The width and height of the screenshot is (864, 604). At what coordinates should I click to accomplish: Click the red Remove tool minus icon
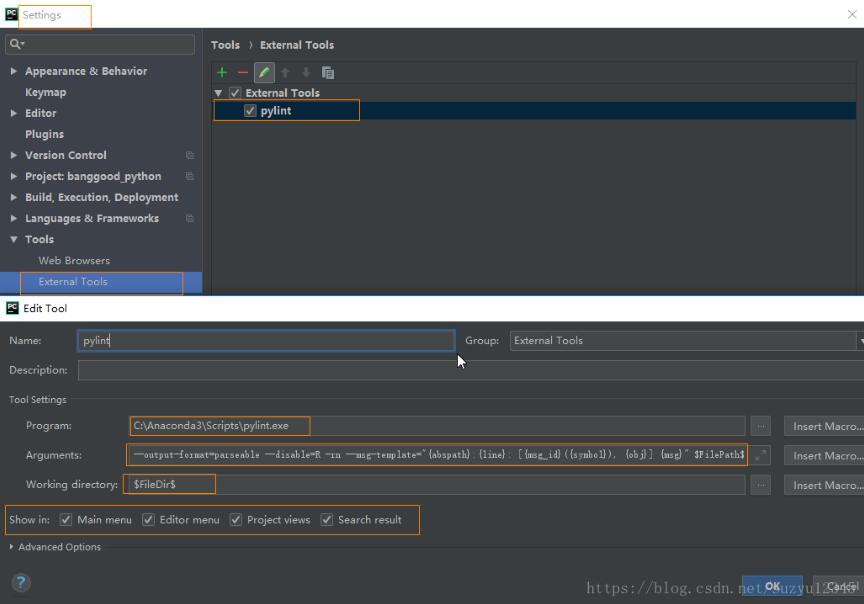coord(243,72)
